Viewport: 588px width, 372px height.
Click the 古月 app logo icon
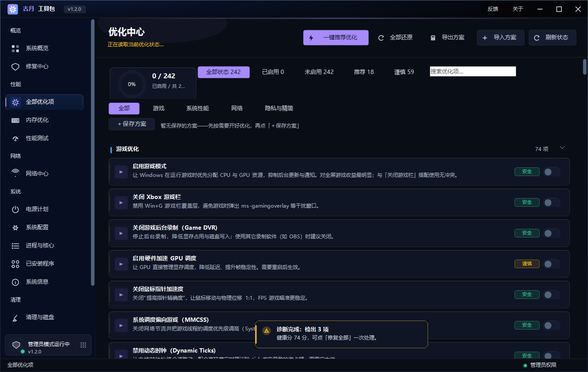coord(13,9)
